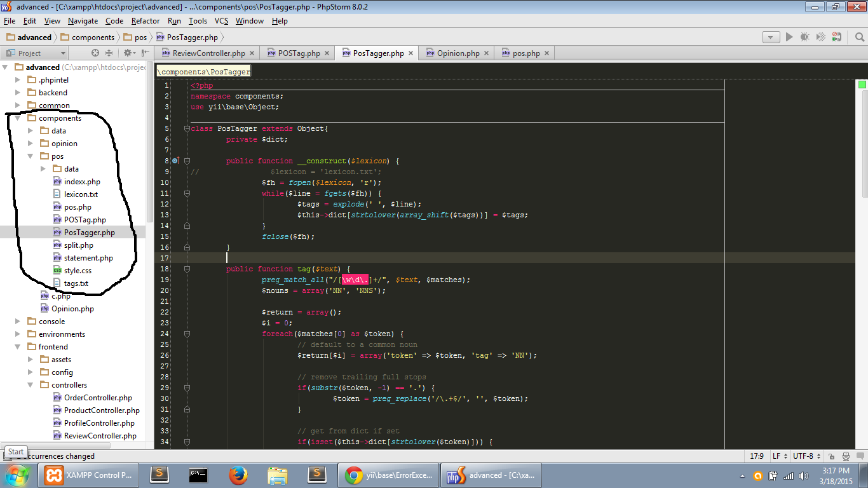The height and width of the screenshot is (488, 868).
Task: Open the Project view selector dropdown
Action: [35, 53]
